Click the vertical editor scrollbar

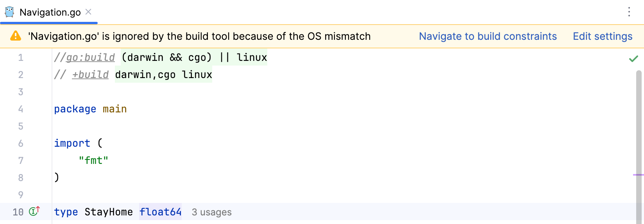(x=639, y=137)
